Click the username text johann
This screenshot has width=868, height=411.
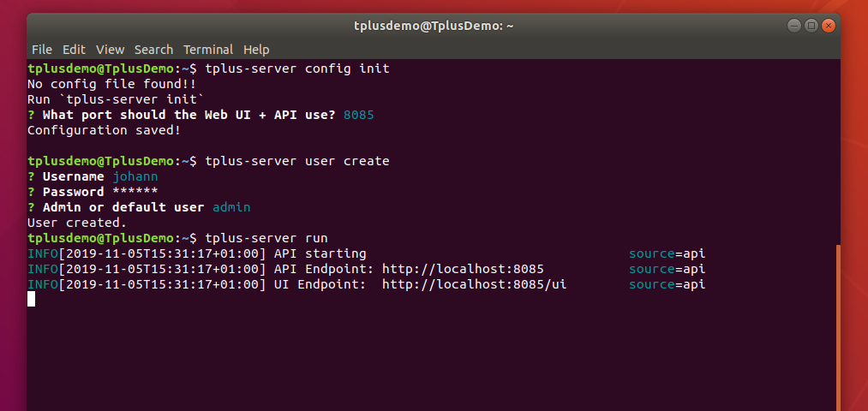[135, 177]
